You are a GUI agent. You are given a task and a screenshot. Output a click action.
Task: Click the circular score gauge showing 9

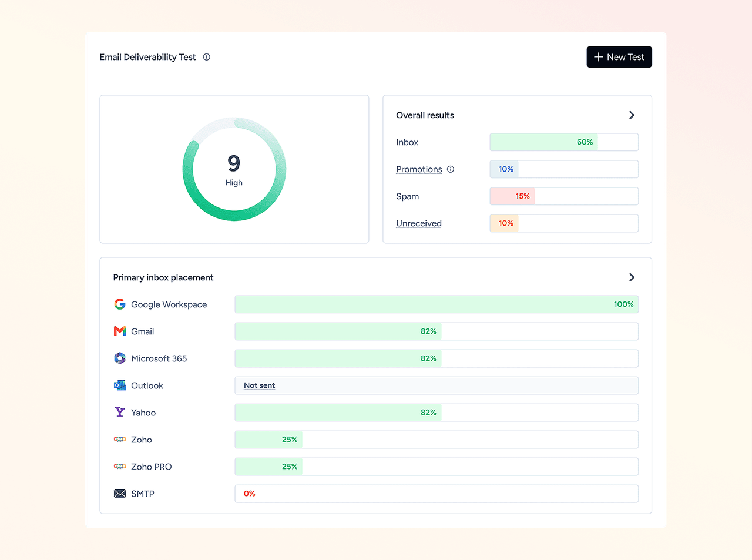tap(234, 169)
